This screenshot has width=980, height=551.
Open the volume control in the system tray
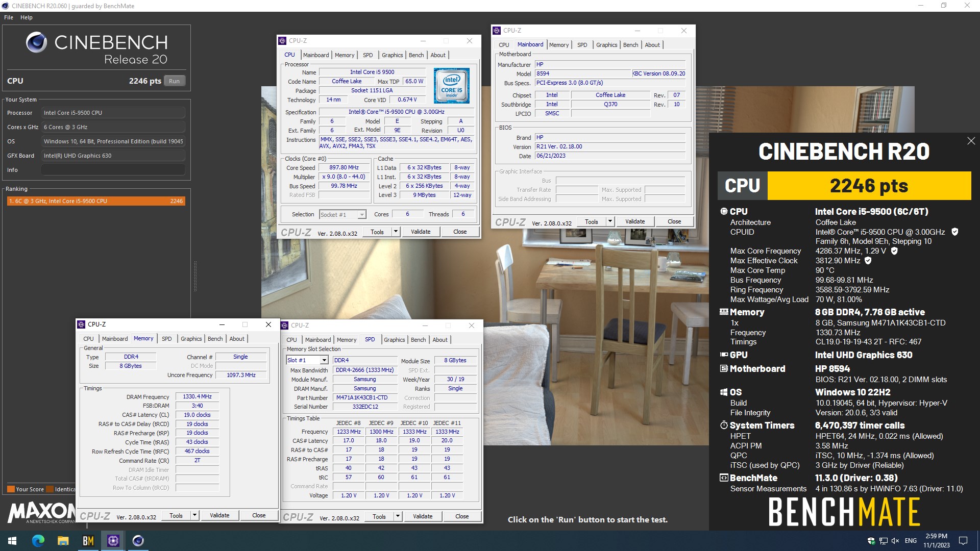[x=895, y=541]
